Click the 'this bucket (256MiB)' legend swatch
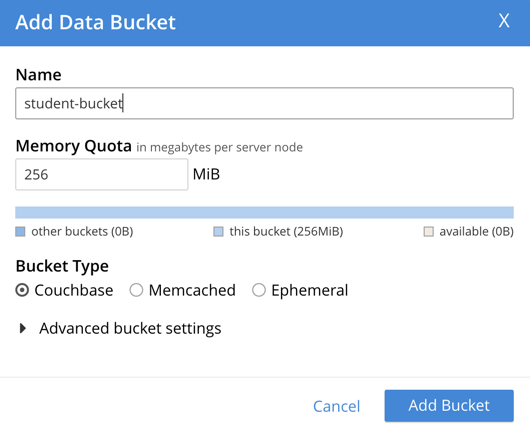 tap(218, 232)
